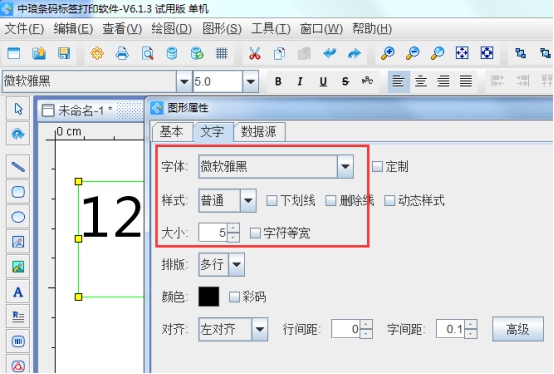
Task: Click the 行间距 line spacing field
Action: 346,329
